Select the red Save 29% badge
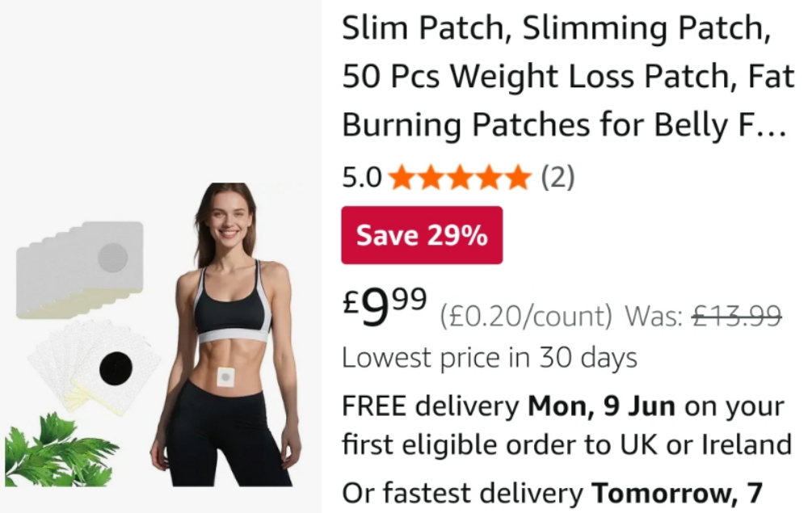Viewport: 812px width, 513px height. pyautogui.click(x=422, y=235)
